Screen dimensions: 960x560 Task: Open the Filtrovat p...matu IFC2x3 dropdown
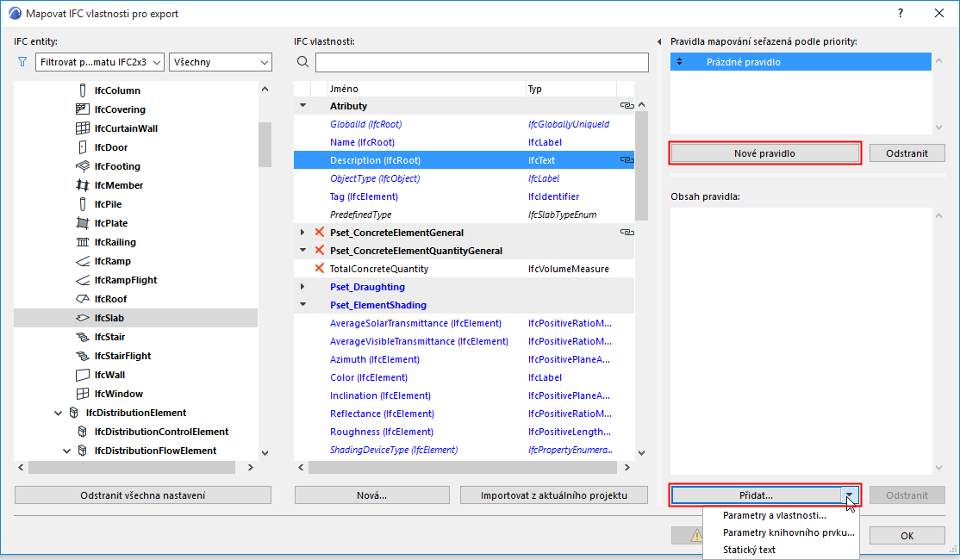pos(100,62)
